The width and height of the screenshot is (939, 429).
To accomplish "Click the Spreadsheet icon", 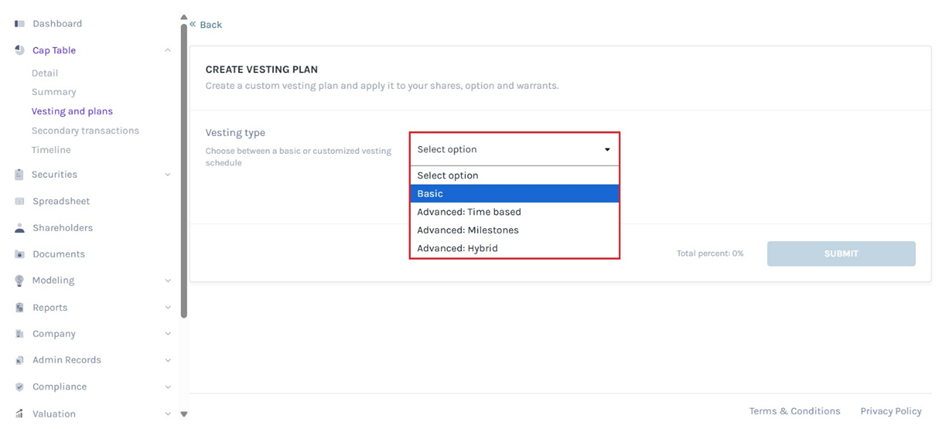I will [x=20, y=201].
